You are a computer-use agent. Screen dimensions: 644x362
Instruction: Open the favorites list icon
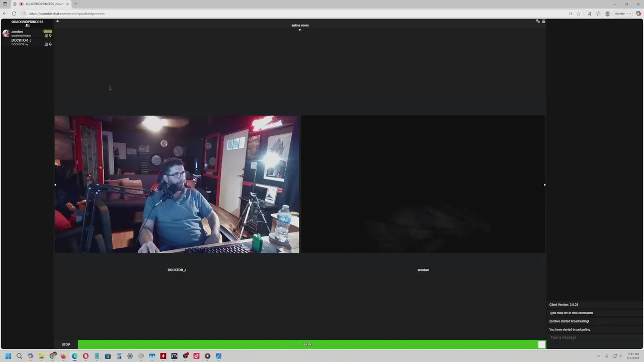[598, 14]
